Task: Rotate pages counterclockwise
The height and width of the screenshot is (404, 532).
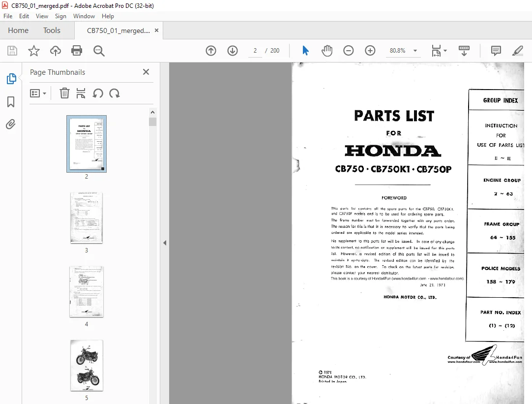Action: click(98, 93)
